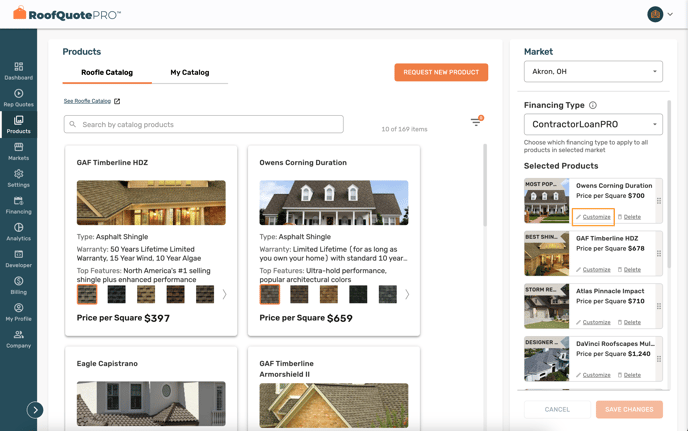The width and height of the screenshot is (688, 431).
Task: Open Settings gear in sidebar
Action: pos(18,178)
